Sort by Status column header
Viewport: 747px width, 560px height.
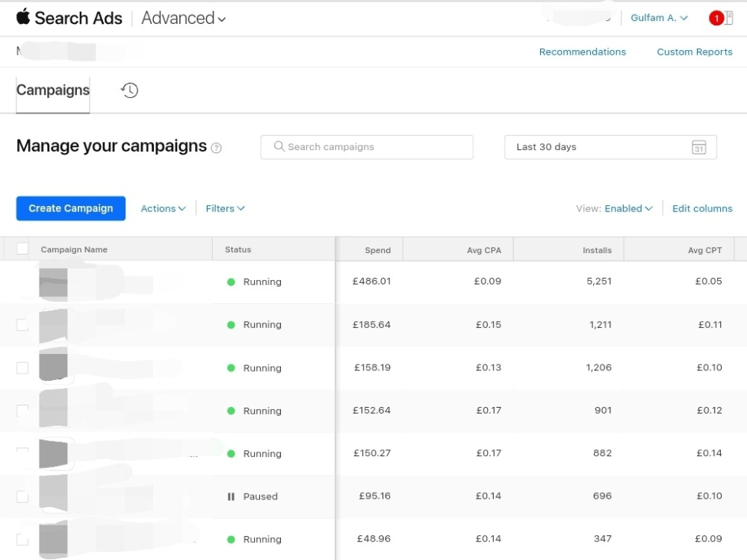238,249
